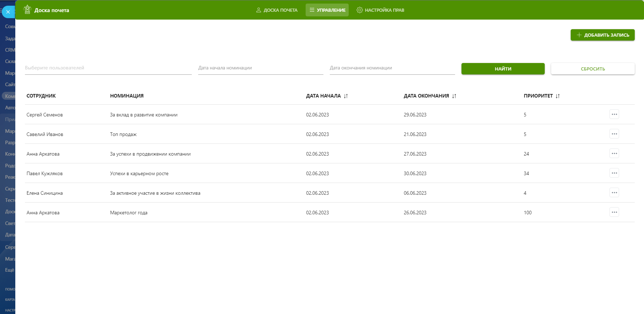Open actions menu for Сергей Семенов row

pos(614,114)
